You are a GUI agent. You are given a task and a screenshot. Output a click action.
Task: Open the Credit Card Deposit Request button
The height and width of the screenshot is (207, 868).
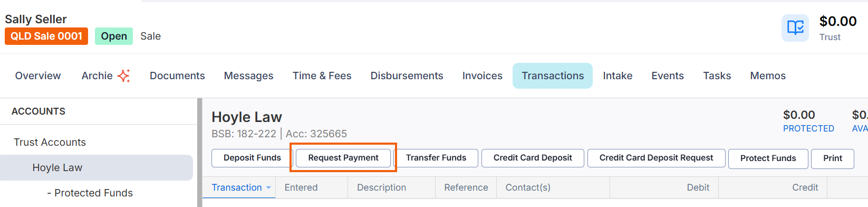(x=656, y=158)
